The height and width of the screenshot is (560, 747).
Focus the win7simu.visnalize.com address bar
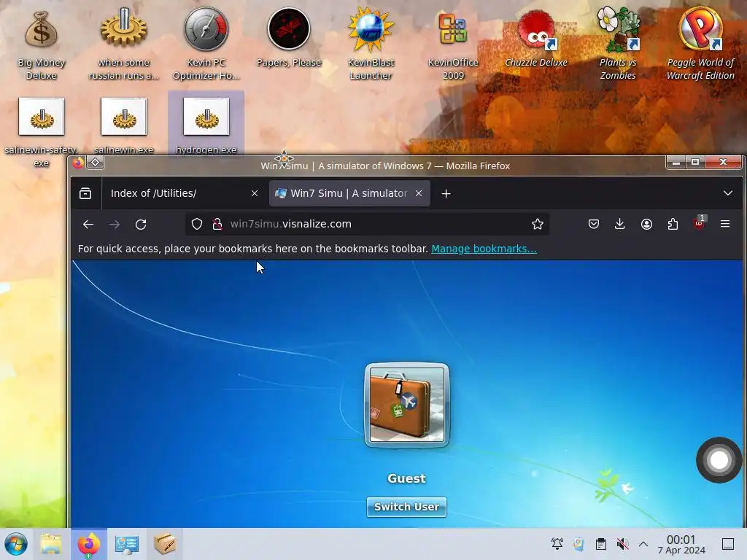(367, 225)
